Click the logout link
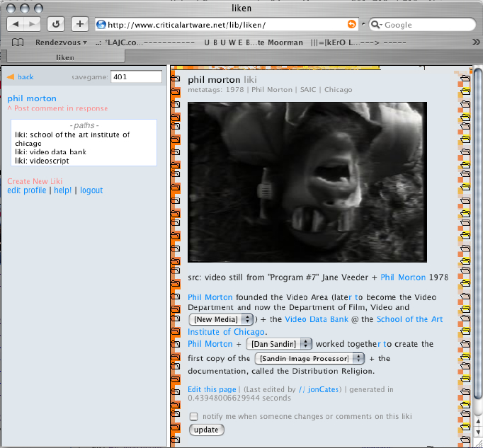The width and height of the screenshot is (483, 448). 91,190
